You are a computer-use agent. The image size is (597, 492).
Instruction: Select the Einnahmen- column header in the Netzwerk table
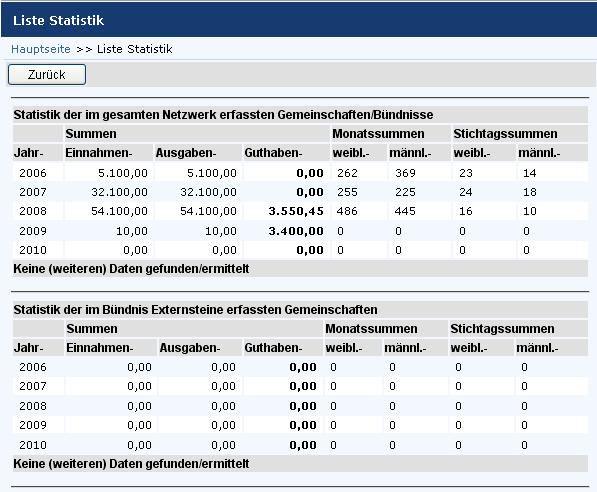point(99,153)
